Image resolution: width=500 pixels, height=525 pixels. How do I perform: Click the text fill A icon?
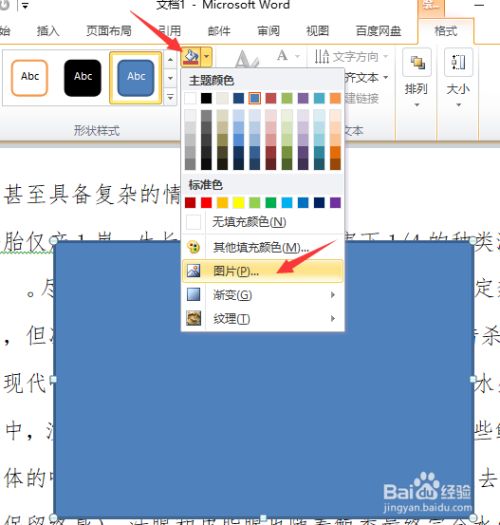click(x=282, y=55)
